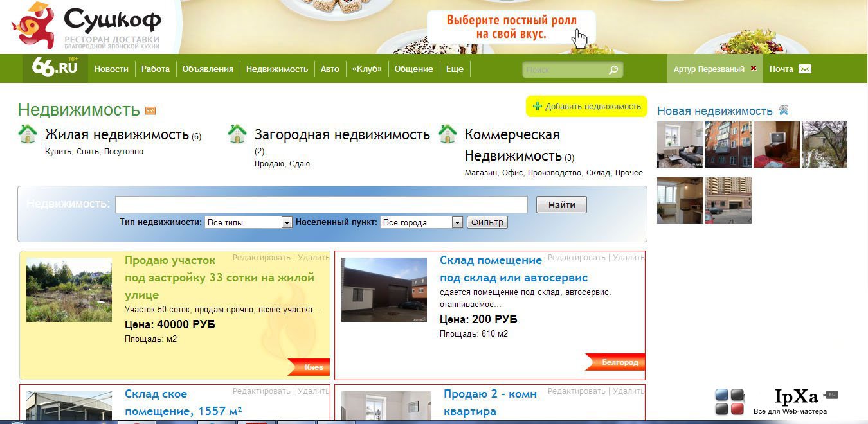Viewport: 868px width, 424px height.
Task: Open the Работа menu item
Action: (156, 69)
